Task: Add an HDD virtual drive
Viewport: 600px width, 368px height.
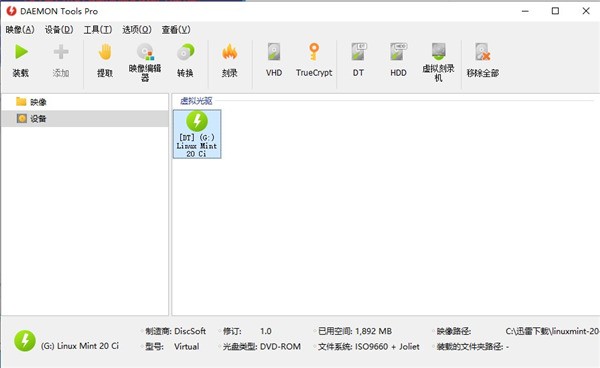Action: [x=398, y=52]
